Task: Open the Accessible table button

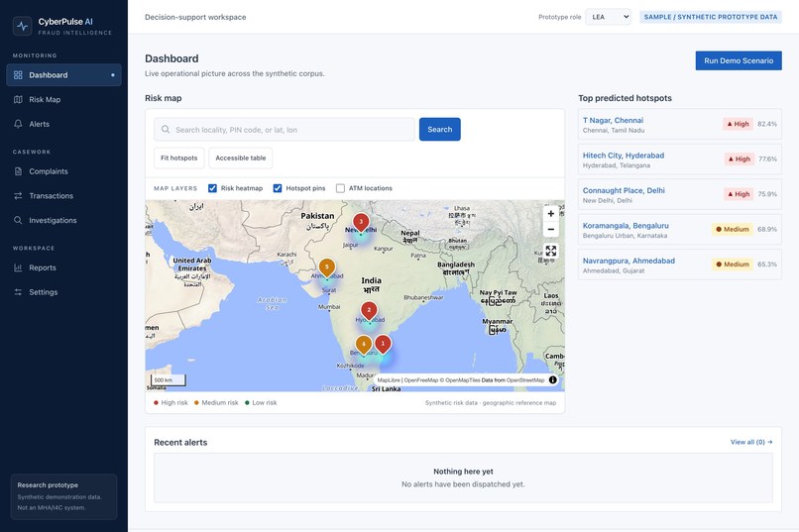Action: [x=241, y=158]
